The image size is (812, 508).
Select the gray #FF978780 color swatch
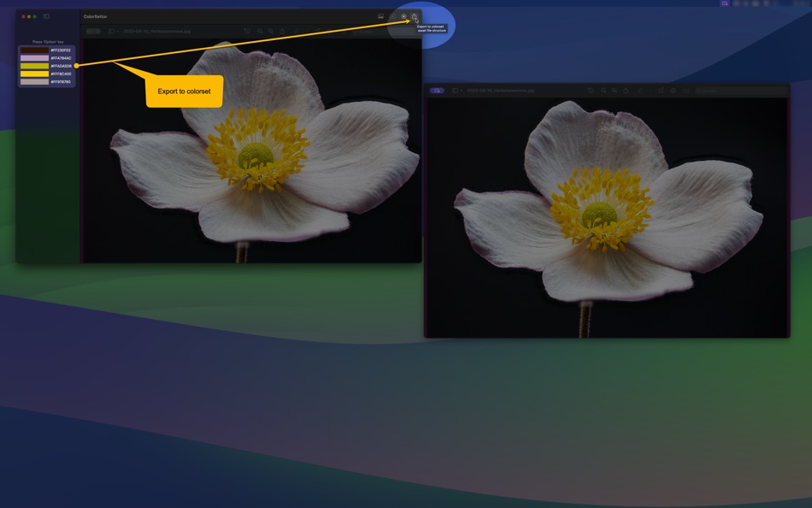[34, 81]
